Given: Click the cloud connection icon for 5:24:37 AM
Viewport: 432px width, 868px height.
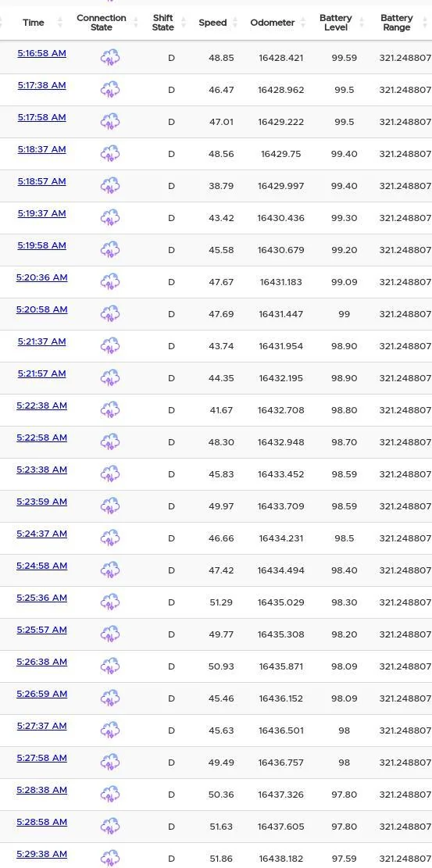Looking at the screenshot, I should [x=110, y=538].
